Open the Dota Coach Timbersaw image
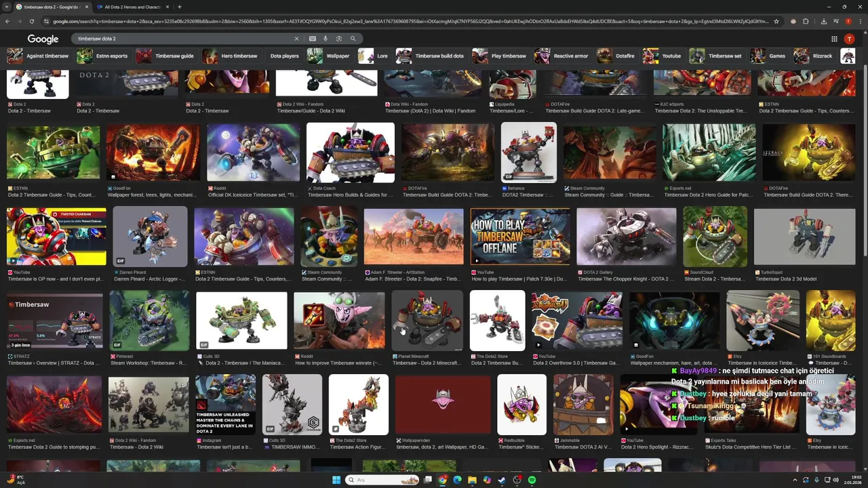The height and width of the screenshot is (488, 868). coord(351,152)
